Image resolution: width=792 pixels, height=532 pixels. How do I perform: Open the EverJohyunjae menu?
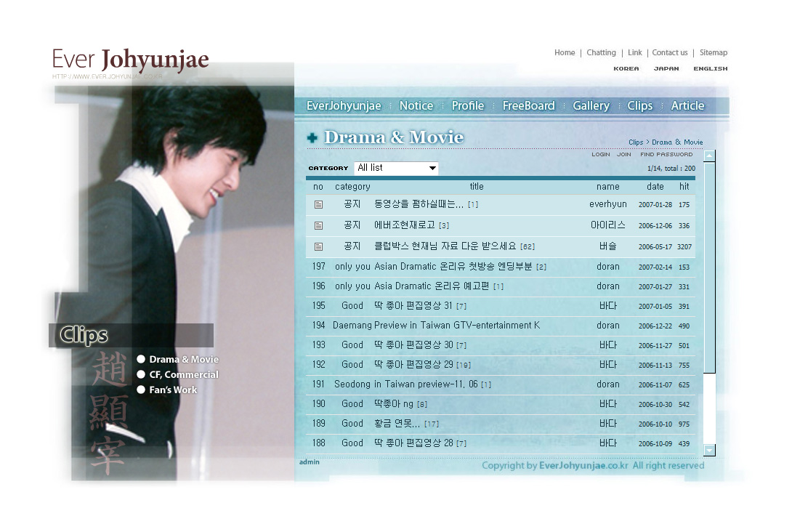344,105
